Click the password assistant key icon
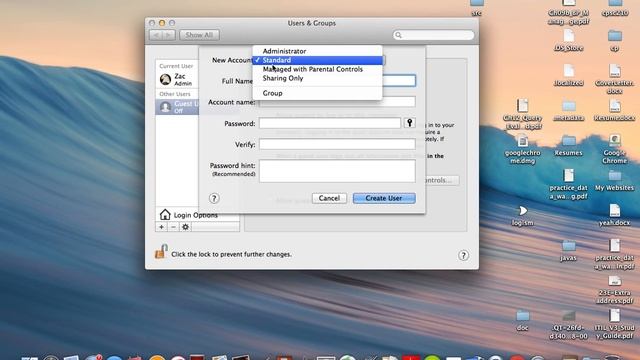 409,123
